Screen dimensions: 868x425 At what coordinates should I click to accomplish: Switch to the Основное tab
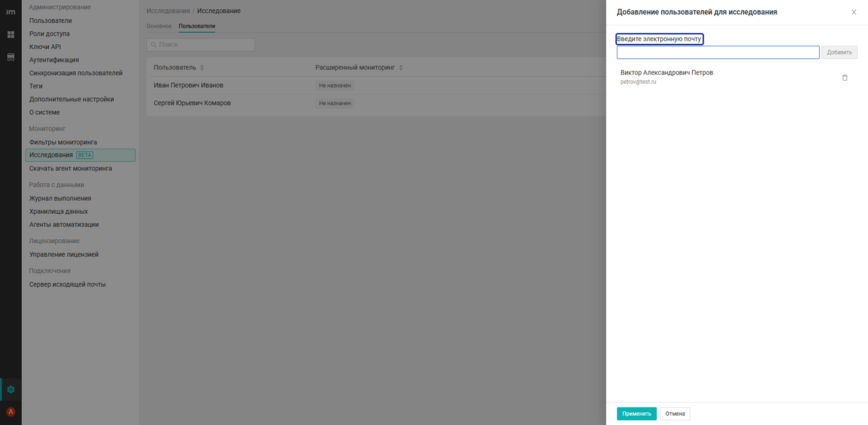[x=159, y=26]
